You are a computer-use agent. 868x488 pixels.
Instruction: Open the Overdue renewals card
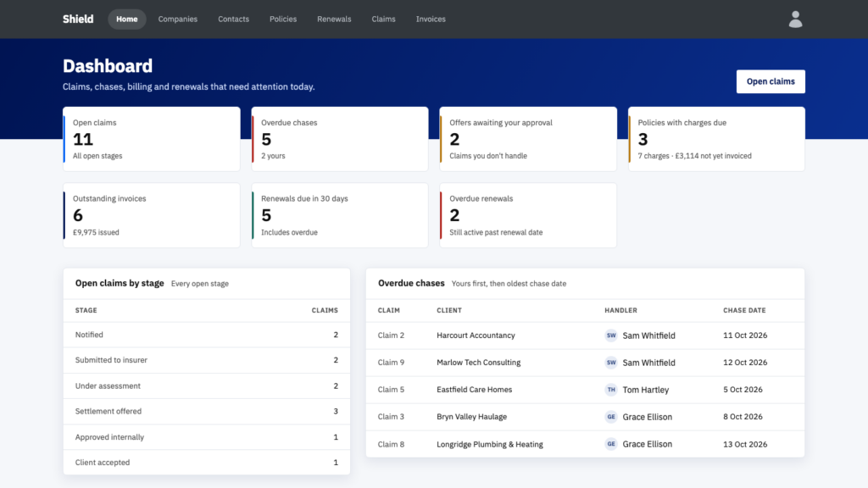click(x=528, y=215)
